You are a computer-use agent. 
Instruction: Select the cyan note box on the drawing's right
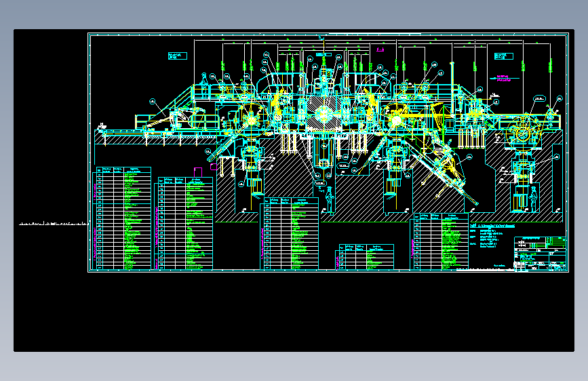click(504, 56)
